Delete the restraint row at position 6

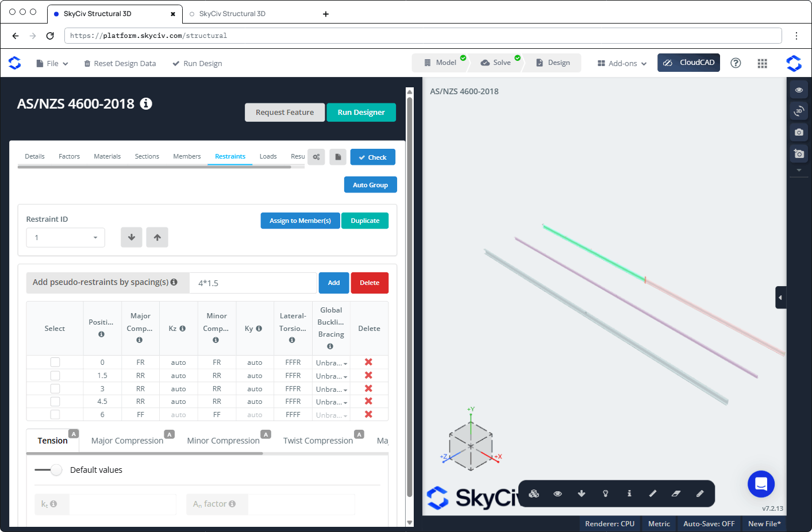coord(368,414)
